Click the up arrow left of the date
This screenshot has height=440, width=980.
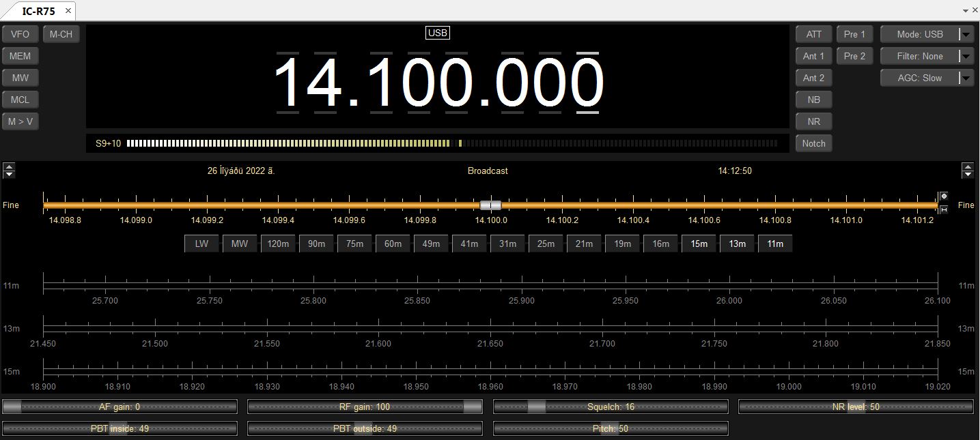[10, 166]
